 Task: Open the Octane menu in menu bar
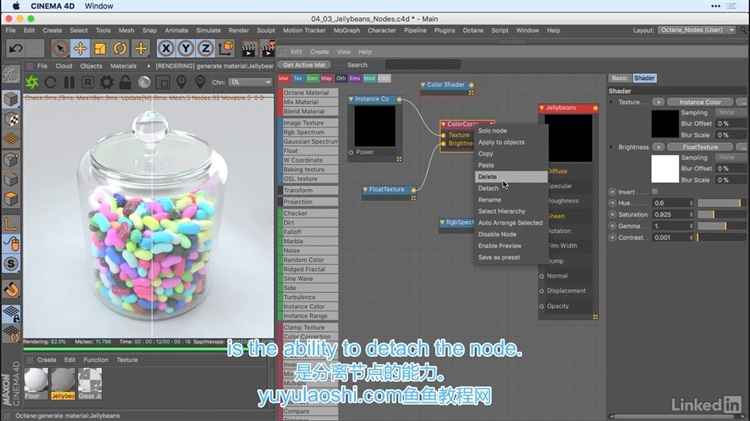click(473, 30)
